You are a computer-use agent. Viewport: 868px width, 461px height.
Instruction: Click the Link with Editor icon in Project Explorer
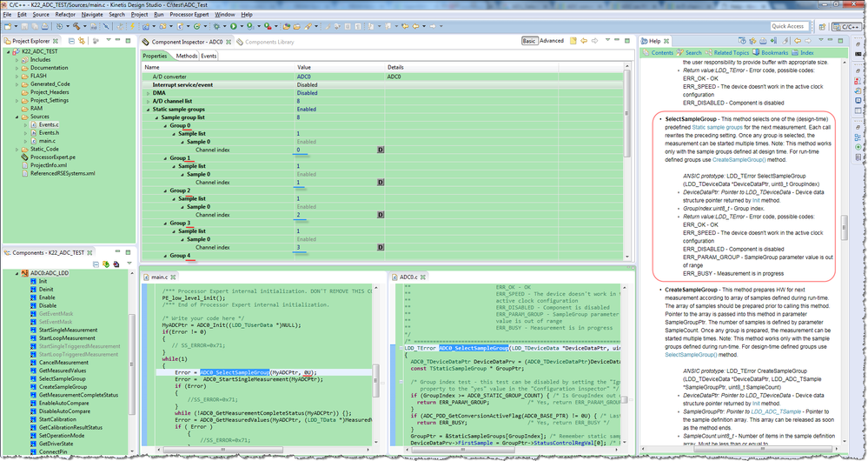click(83, 41)
